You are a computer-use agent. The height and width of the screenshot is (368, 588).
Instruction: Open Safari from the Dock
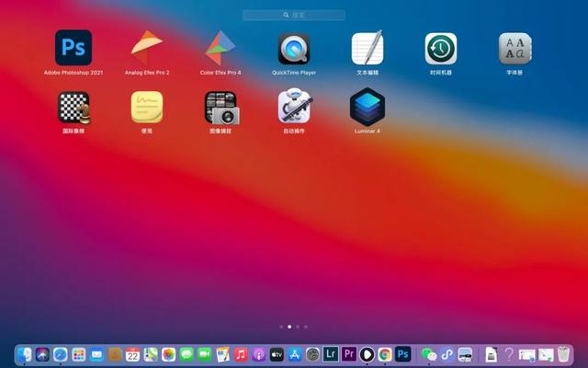tap(61, 354)
